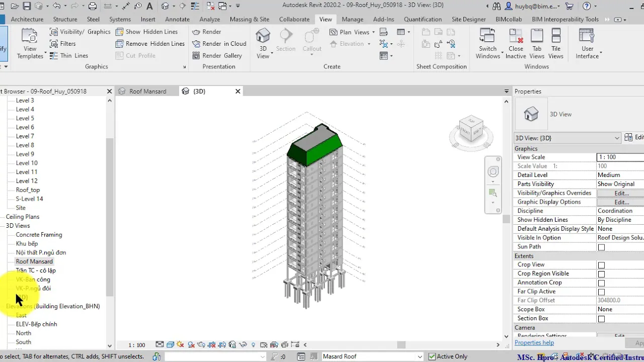This screenshot has height=362, width=644.
Task: Click the Save icon in quick access toolbar
Action: click(27, 7)
